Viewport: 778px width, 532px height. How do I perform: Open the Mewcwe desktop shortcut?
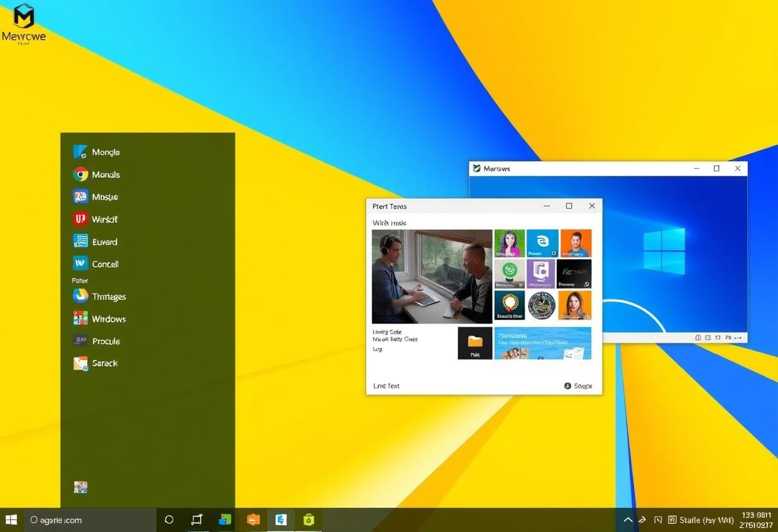[24, 24]
